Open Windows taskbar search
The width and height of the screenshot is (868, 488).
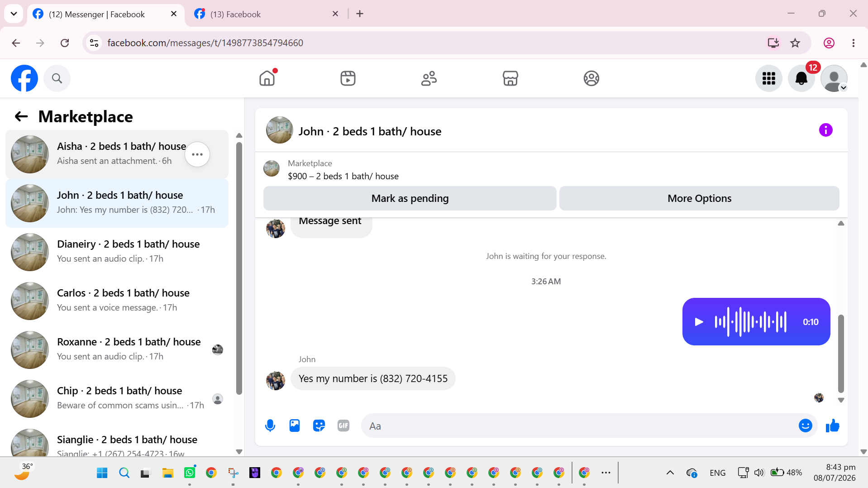point(124,473)
